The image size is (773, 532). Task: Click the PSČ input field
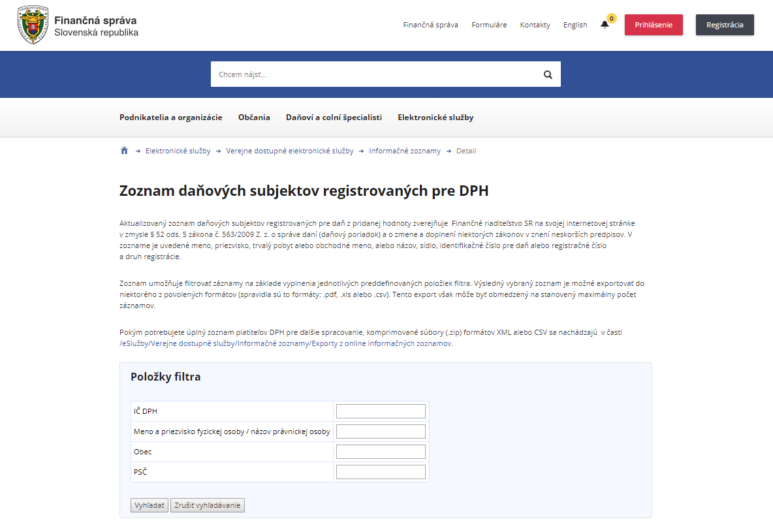pos(381,472)
